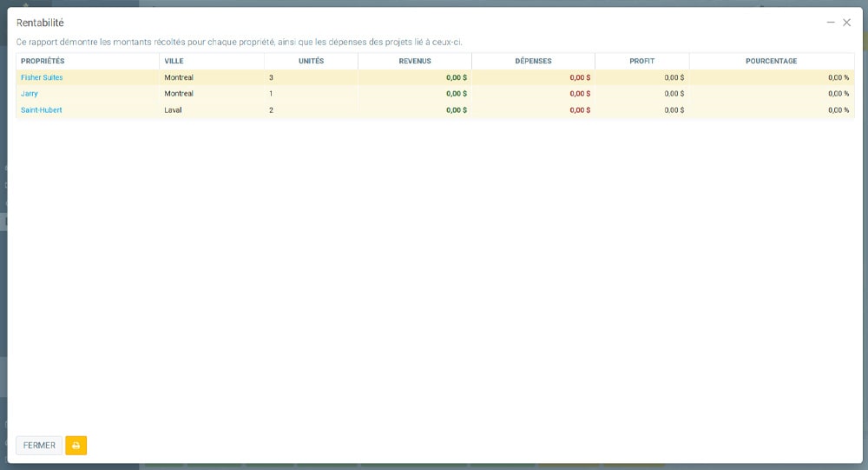This screenshot has height=470, width=868.
Task: Open the Fisher Suites property link
Action: coord(42,77)
